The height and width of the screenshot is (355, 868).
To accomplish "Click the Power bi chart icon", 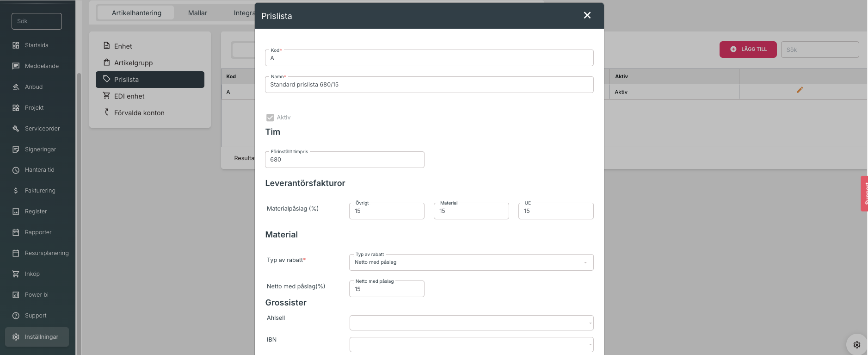I will tap(16, 295).
